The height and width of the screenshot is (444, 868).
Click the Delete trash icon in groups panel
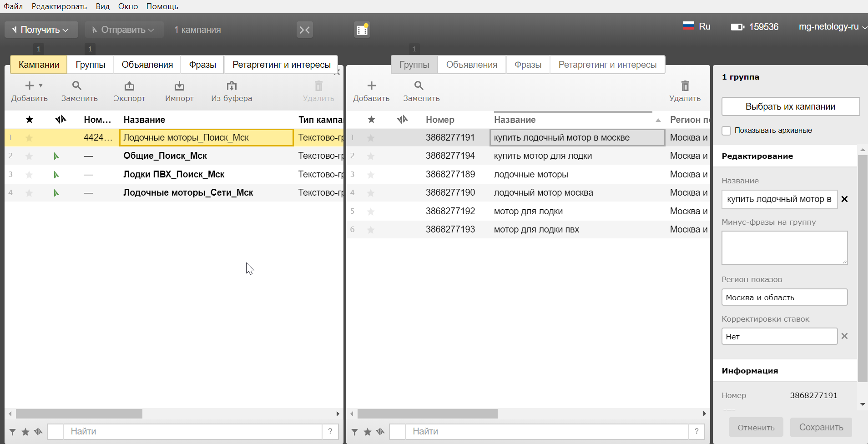click(x=685, y=86)
